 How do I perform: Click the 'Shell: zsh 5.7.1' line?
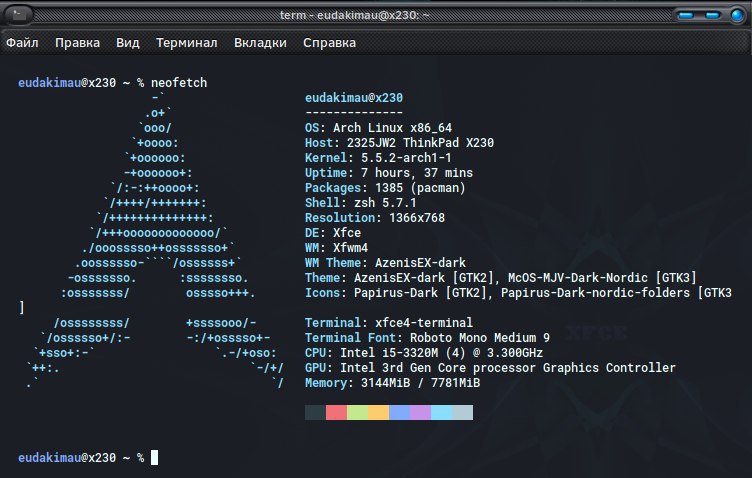(361, 203)
